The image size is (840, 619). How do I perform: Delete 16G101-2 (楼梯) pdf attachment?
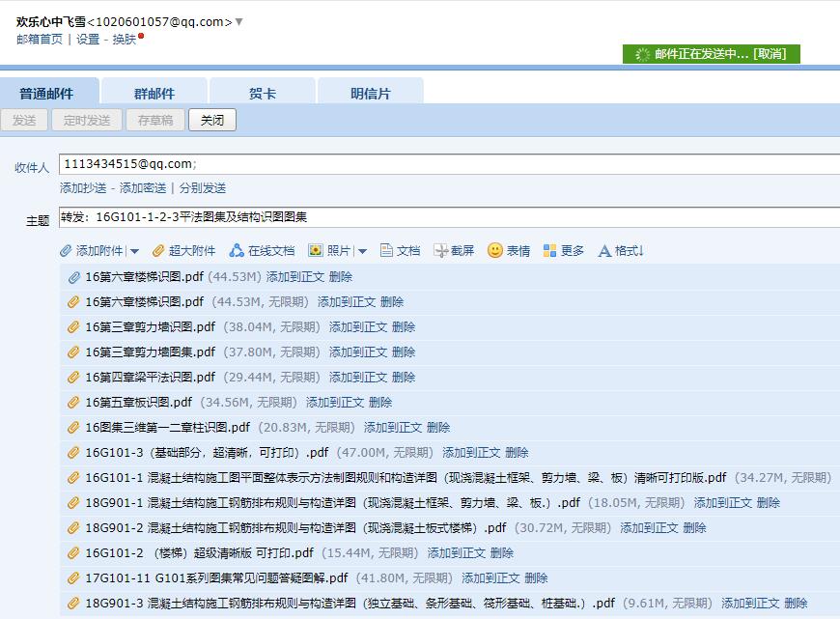click(x=501, y=553)
